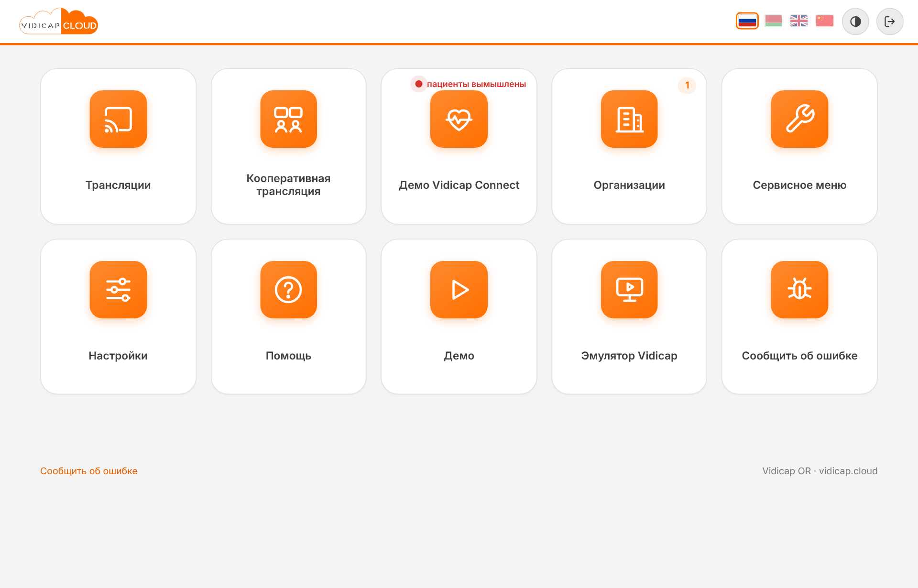
Task: Click the пациенты вымышлены notice
Action: 469,84
